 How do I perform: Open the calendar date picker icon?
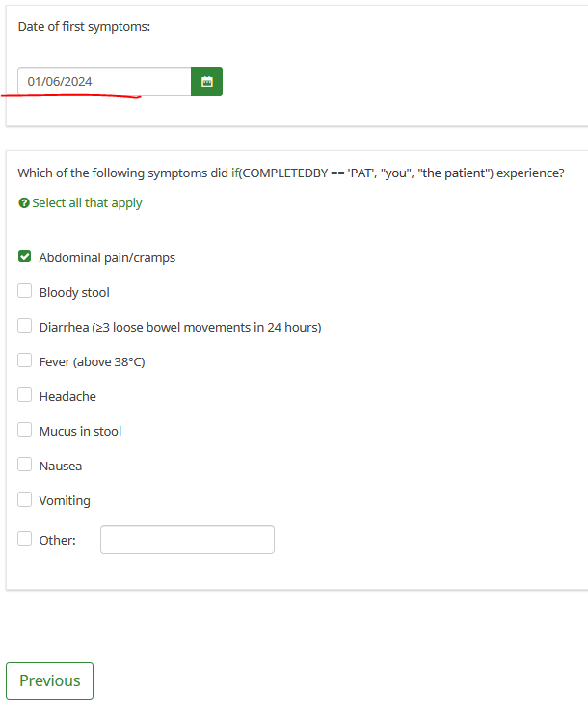(x=206, y=82)
